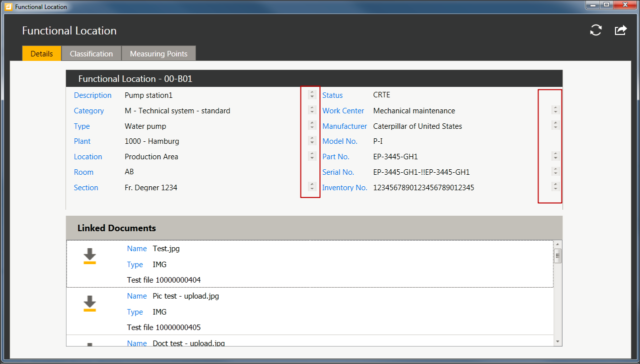This screenshot has width=640, height=364.
Task: Click the 'Test file 10000000404' description
Action: pos(164,280)
